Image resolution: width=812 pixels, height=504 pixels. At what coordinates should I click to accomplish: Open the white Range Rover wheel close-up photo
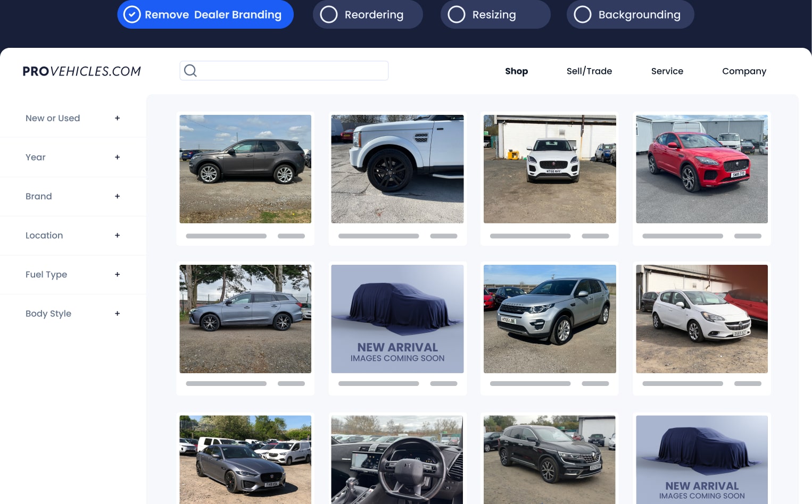[x=397, y=169]
